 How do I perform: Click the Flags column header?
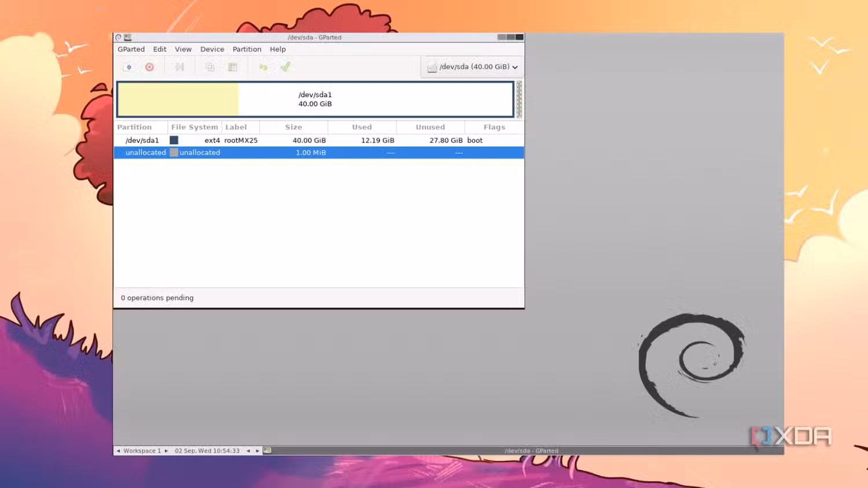coord(494,127)
